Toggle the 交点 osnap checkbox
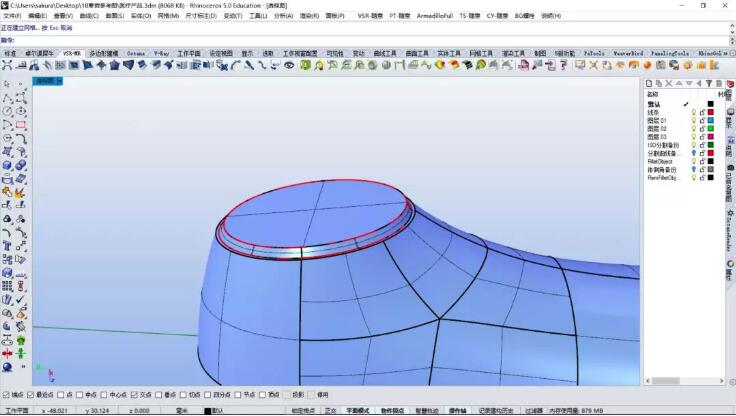Image resolution: width=736 pixels, height=416 pixels. click(135, 394)
